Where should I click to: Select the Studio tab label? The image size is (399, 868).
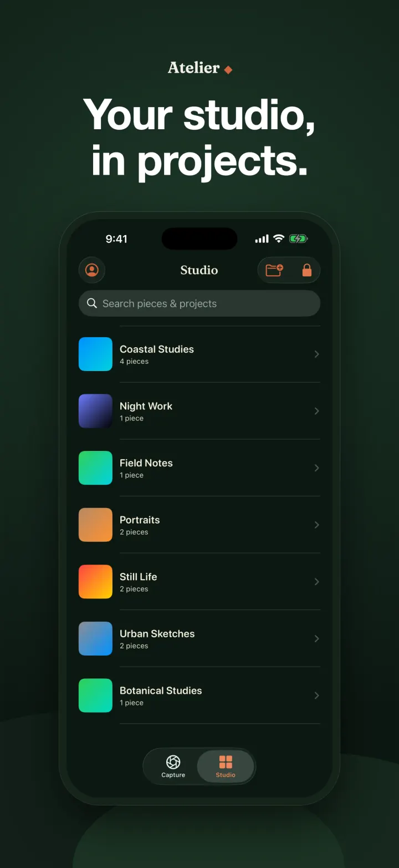(226, 775)
